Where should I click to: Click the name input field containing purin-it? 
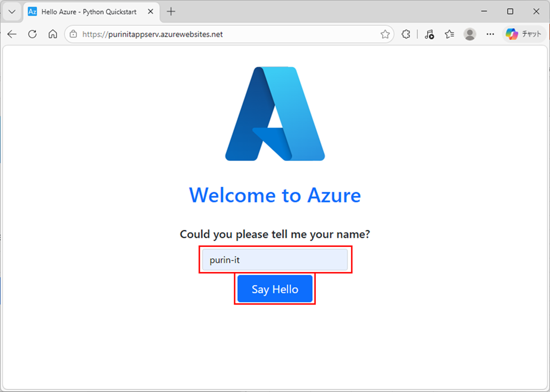point(275,260)
